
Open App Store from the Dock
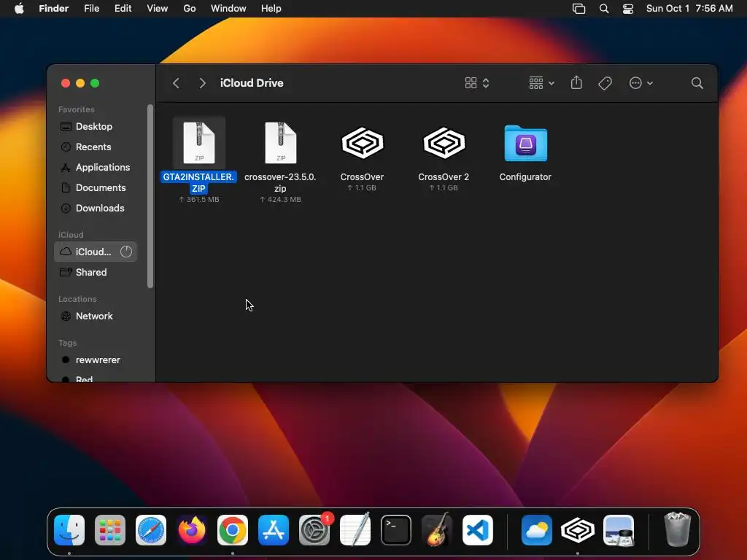click(x=274, y=530)
